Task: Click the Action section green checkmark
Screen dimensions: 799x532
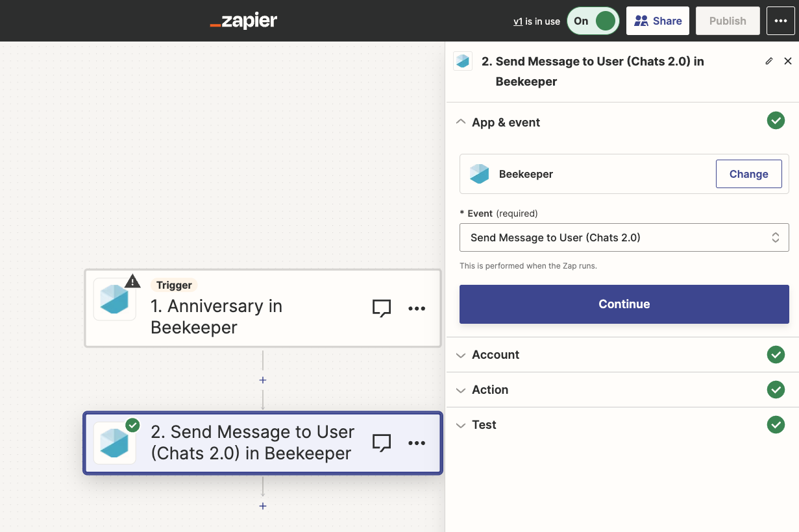Action: pos(776,389)
